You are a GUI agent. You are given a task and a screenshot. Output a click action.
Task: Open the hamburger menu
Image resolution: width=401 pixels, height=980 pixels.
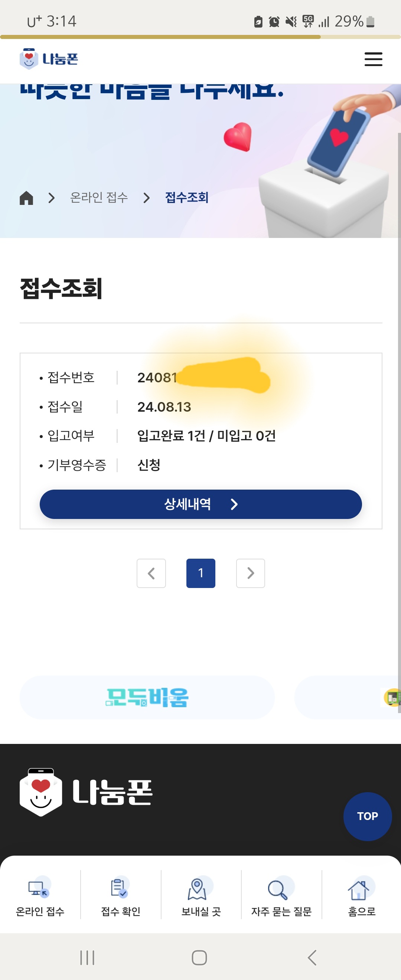click(373, 59)
